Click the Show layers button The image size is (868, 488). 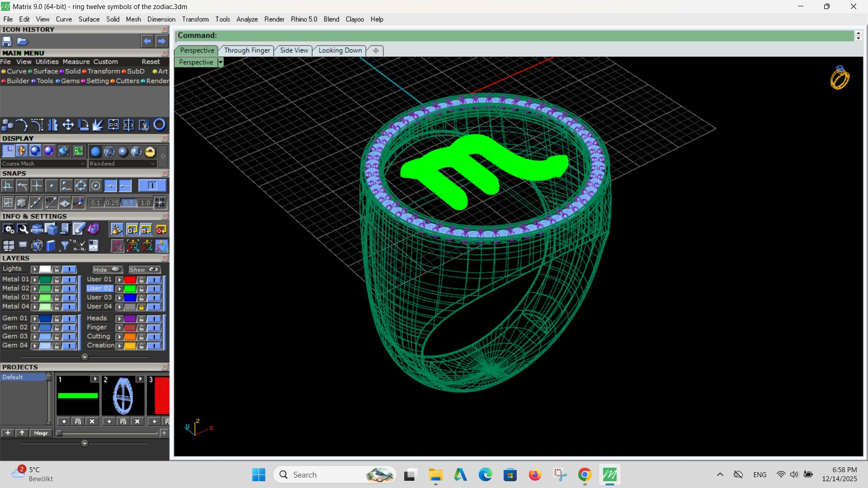(x=144, y=269)
